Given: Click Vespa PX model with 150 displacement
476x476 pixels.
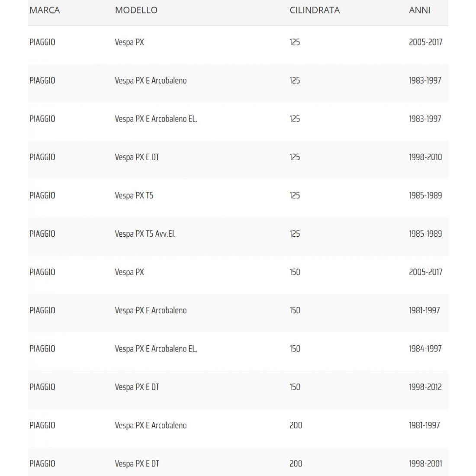Looking at the screenshot, I should [129, 272].
